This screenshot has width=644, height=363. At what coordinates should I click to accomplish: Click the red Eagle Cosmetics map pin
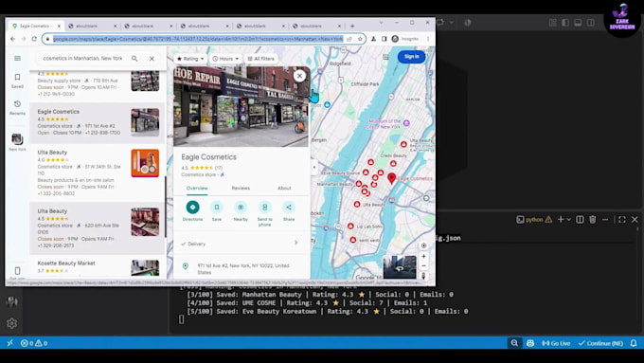391,178
